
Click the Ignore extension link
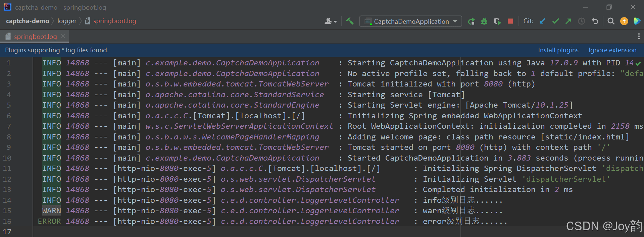[612, 50]
